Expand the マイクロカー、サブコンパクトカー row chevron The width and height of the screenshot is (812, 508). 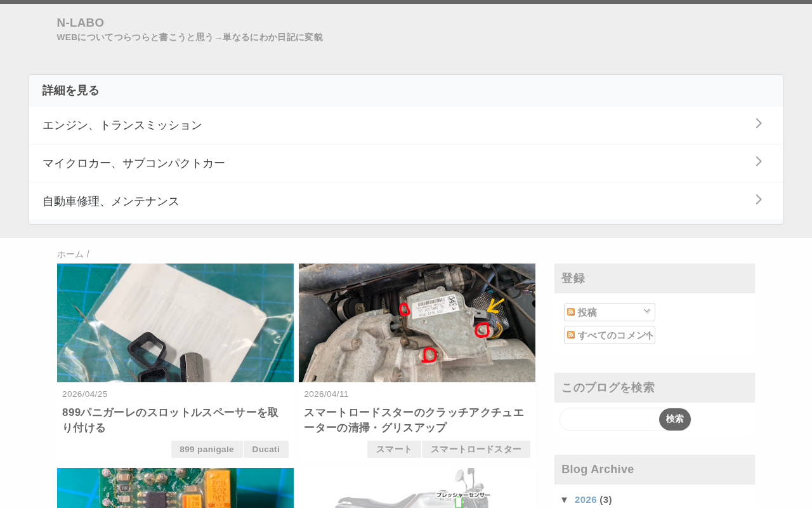coord(759,161)
